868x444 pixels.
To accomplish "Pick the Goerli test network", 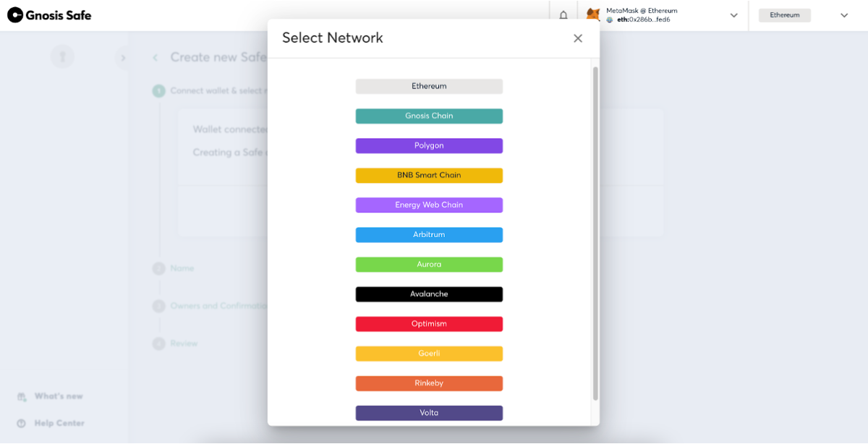I will (429, 354).
